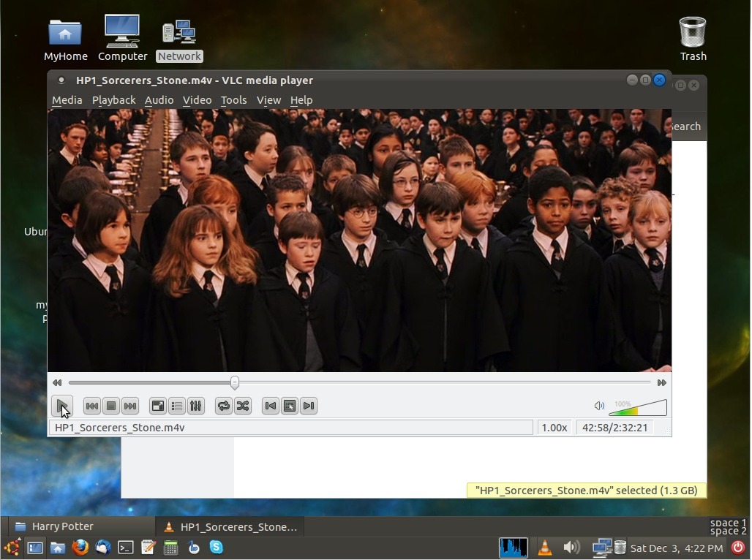
Task: Click the VLC video display area
Action: pos(359,241)
